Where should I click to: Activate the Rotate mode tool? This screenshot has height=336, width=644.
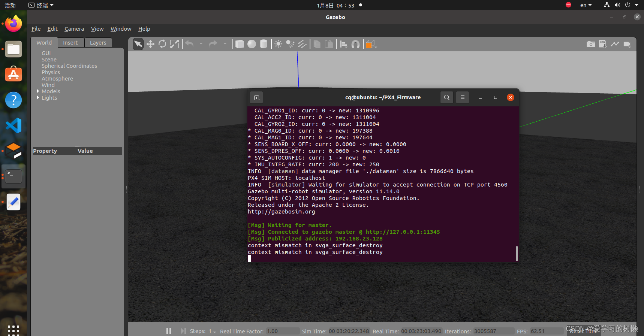click(x=162, y=44)
